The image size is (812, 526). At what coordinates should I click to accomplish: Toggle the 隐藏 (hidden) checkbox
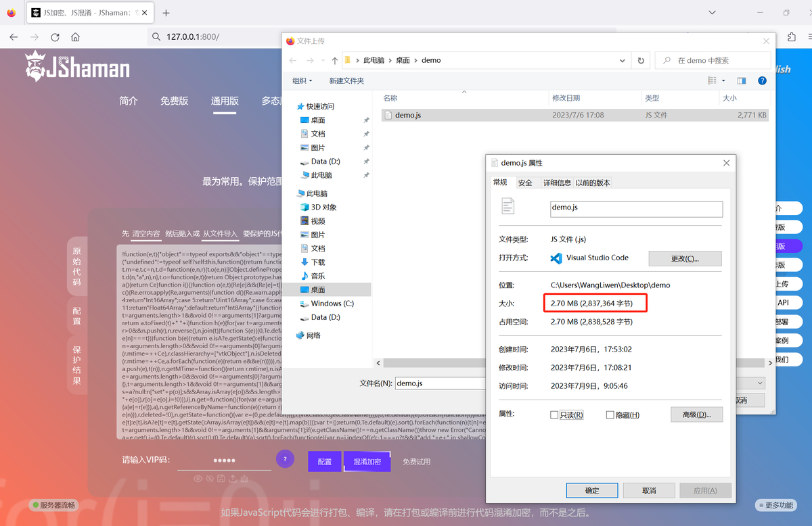(x=610, y=414)
